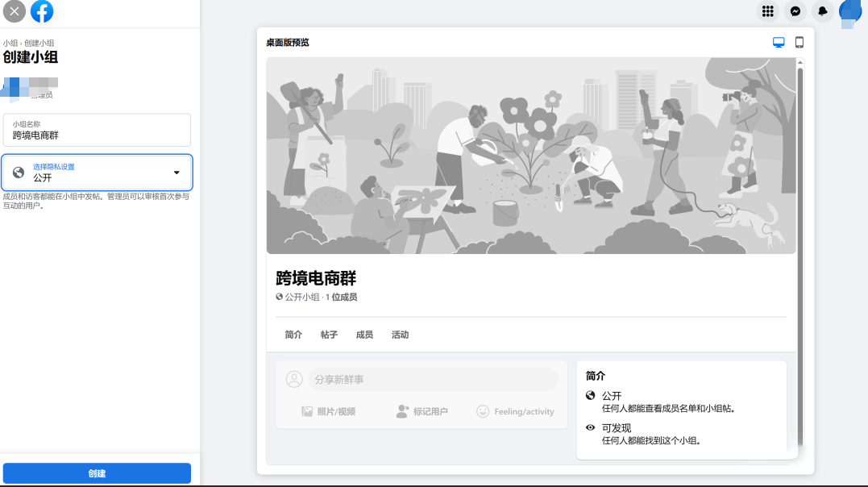Select the 活动 tab
Screen dimensions: 868x487
pos(400,335)
